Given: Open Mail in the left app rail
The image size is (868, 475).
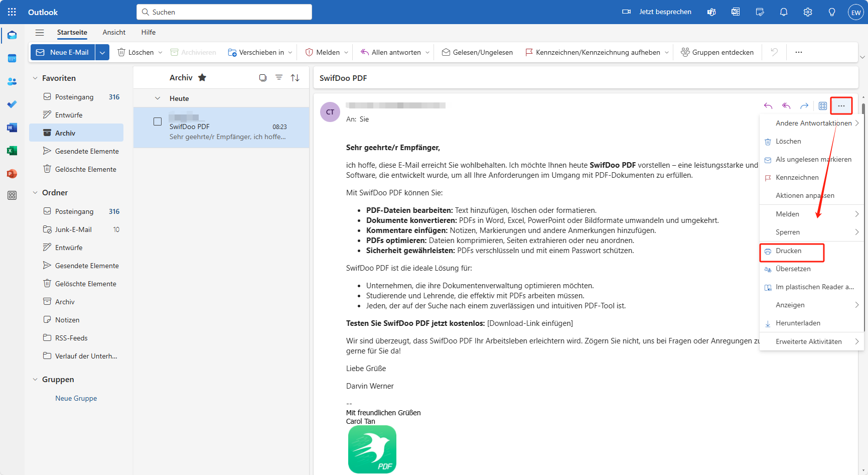Looking at the screenshot, I should pos(12,35).
